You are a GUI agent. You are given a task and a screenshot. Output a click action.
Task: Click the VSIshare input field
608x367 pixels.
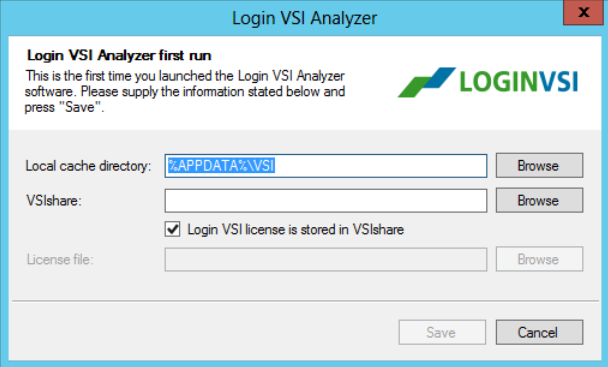(x=326, y=201)
